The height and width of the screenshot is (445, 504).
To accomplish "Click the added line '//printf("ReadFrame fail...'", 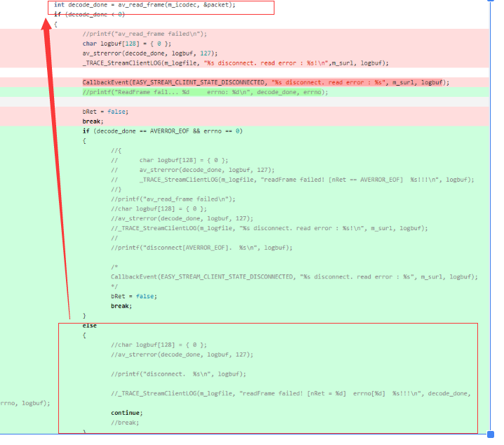I will pyautogui.click(x=205, y=92).
